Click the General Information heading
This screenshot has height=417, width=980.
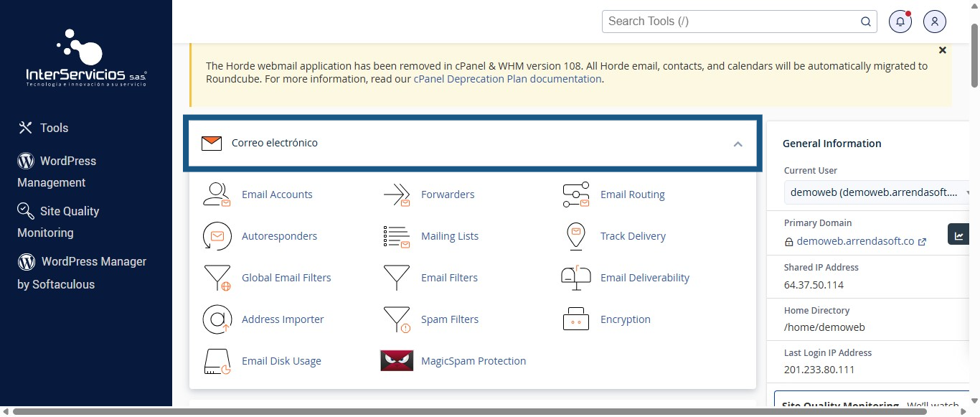(x=832, y=144)
